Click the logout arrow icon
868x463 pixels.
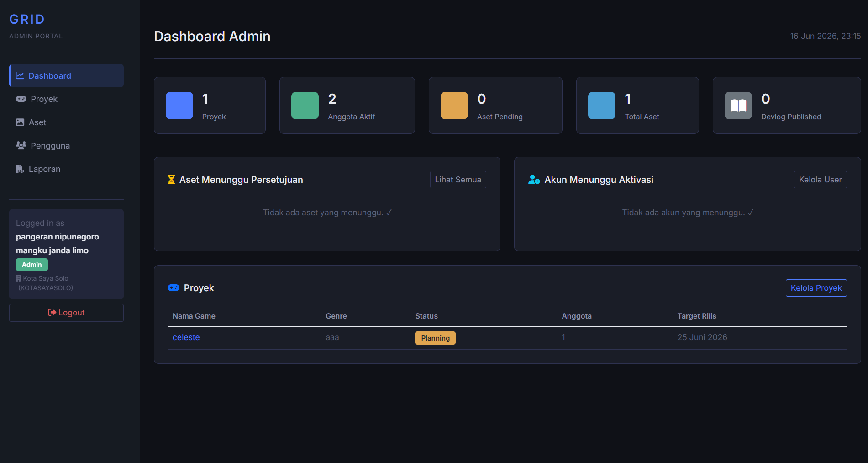pos(52,313)
